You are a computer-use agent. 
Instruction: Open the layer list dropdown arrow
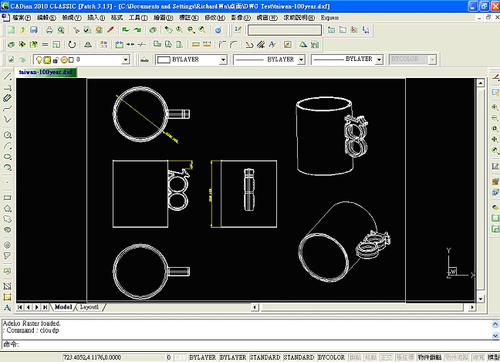[x=125, y=60]
